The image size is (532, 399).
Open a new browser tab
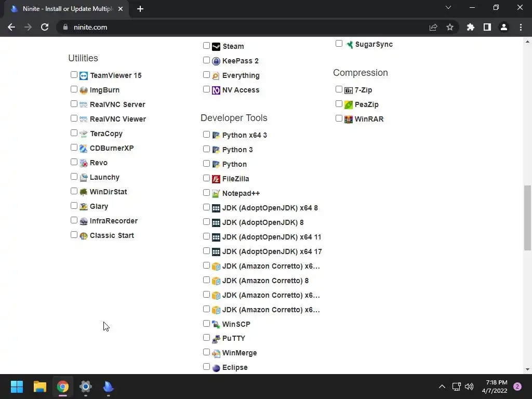click(140, 9)
